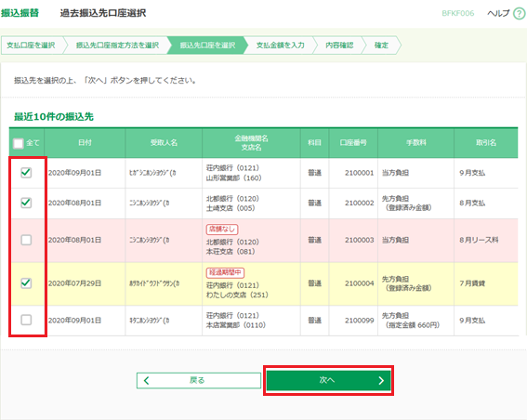This screenshot has width=527, height=420.
Task: Uncheck the 2020年09月01日 account 2100001 checkbox
Action: click(x=26, y=173)
